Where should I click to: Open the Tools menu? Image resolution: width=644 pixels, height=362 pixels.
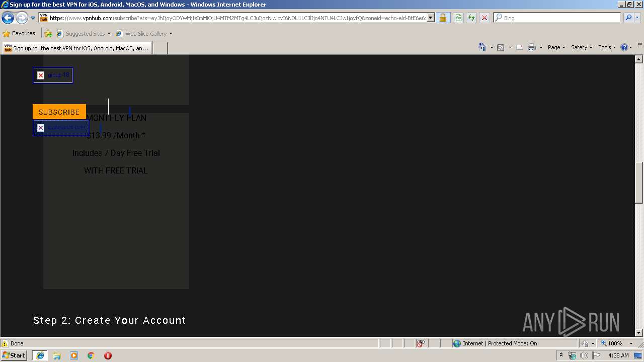(607, 47)
